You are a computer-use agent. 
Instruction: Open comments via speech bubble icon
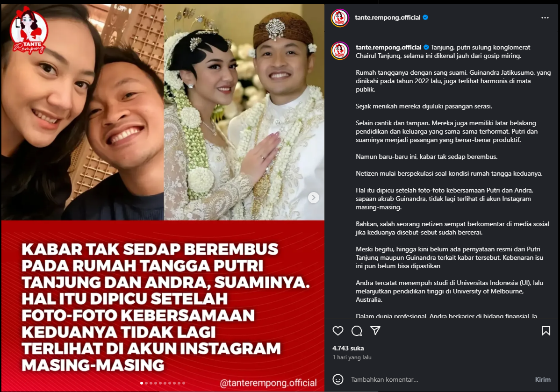[357, 331]
